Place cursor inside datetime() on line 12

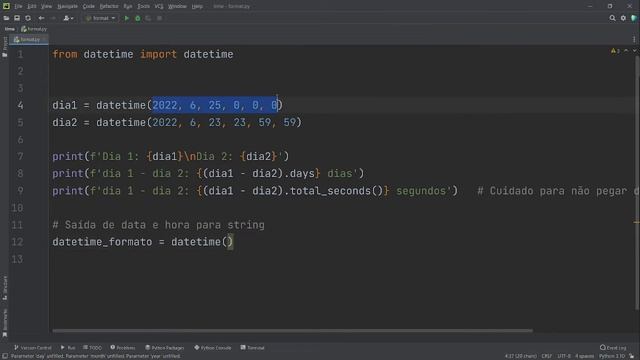click(x=228, y=242)
